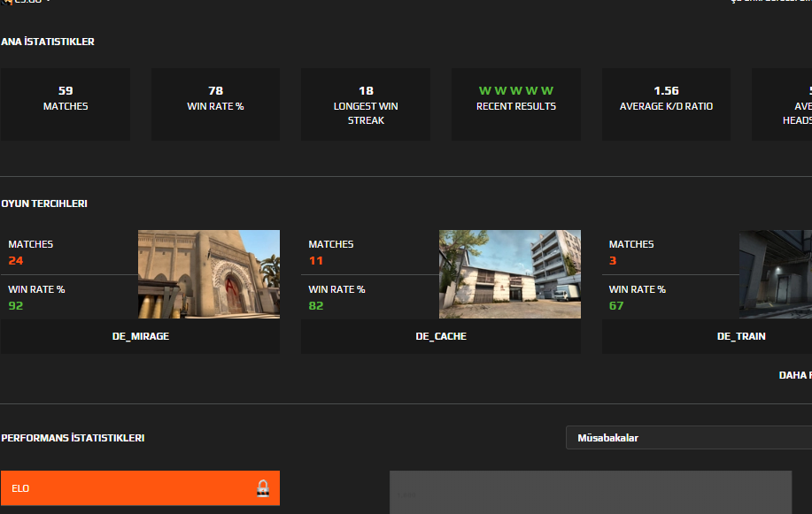This screenshot has height=514, width=812.
Task: Click the gray chart area beside ELO
Action: click(x=591, y=492)
